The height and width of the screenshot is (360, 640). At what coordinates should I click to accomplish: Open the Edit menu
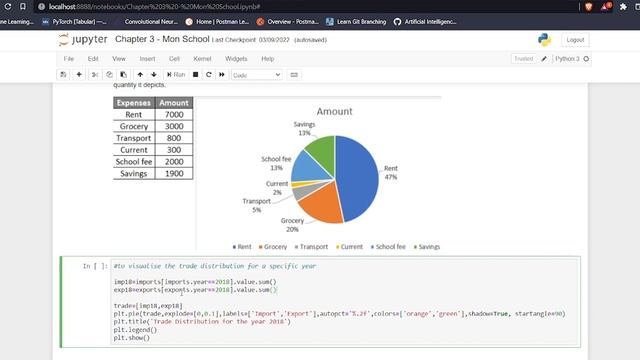(x=93, y=59)
